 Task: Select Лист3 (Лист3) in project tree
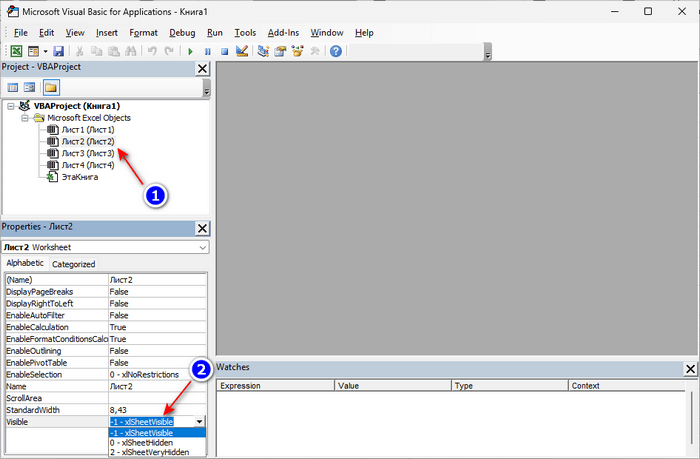(x=88, y=153)
